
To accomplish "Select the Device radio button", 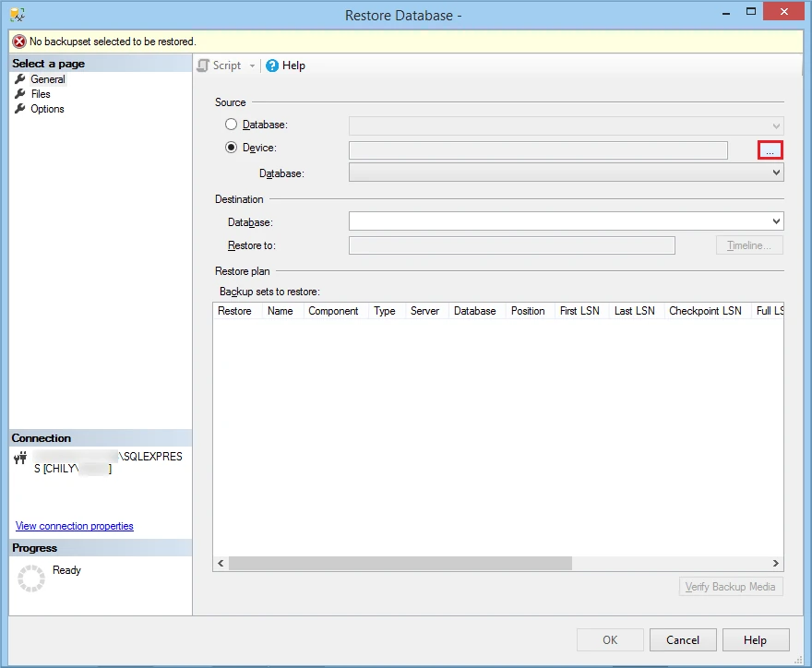I will 231,148.
